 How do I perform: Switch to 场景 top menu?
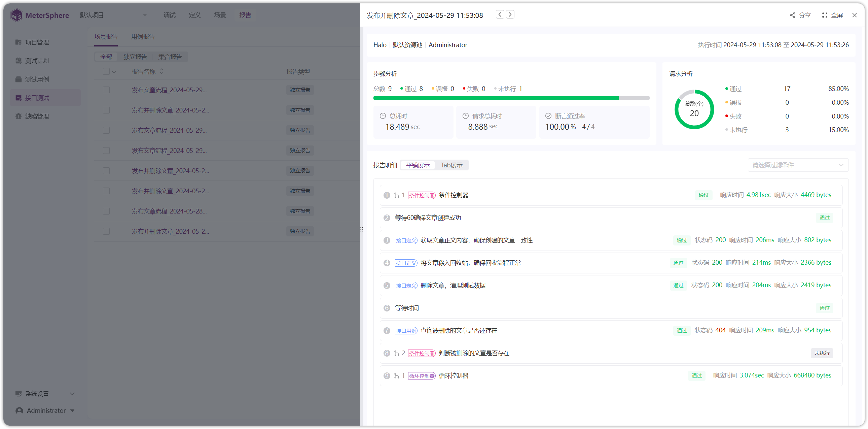(220, 15)
